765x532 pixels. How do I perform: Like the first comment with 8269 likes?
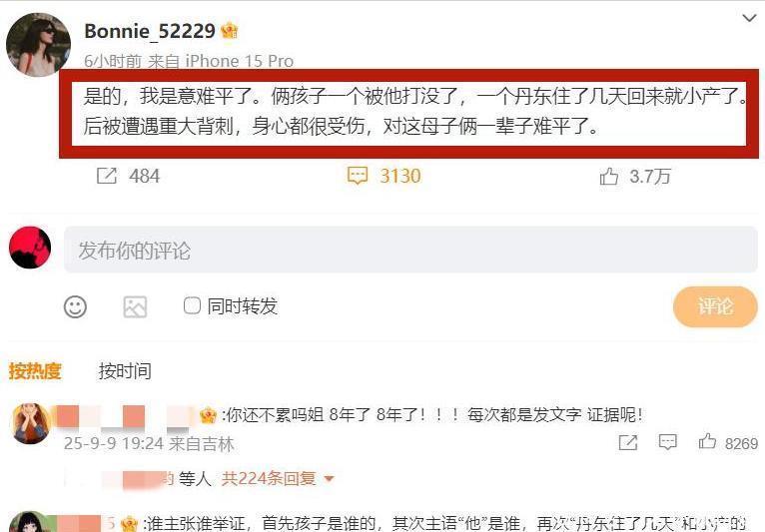point(707,442)
